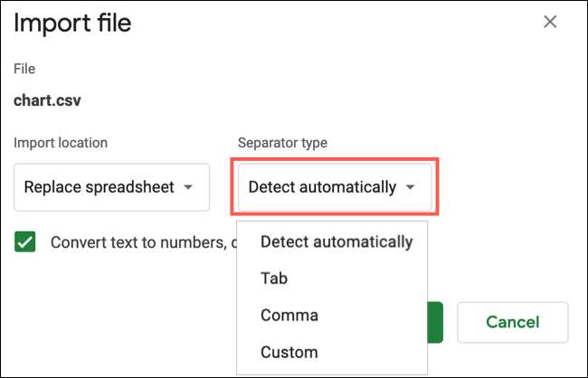Close the Import file dialog with X
588x378 pixels.
(550, 22)
